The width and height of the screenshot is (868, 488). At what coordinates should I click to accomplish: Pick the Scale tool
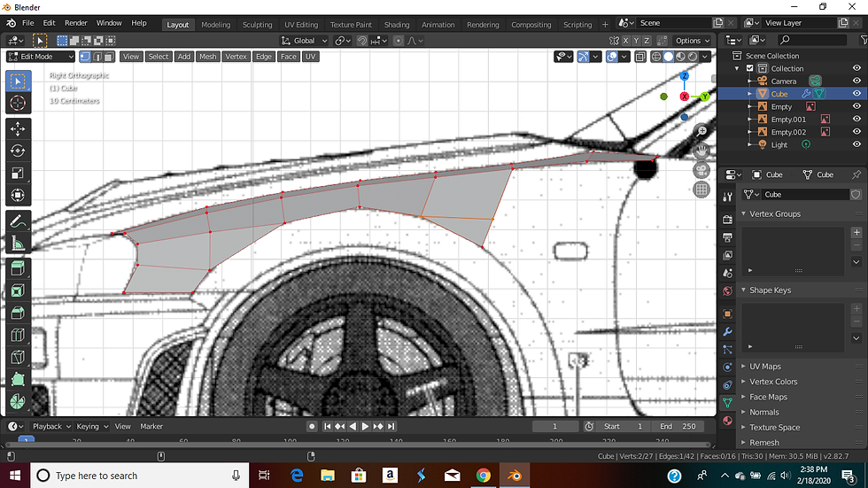(x=18, y=174)
